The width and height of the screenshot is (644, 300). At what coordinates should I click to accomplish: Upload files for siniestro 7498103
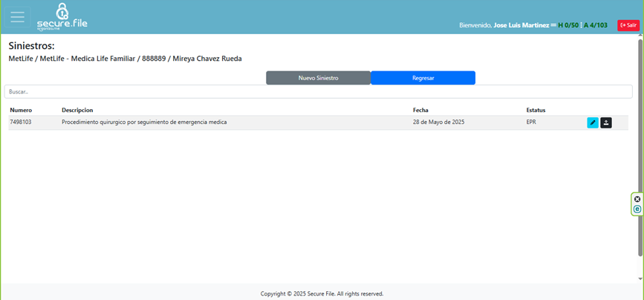tap(606, 123)
